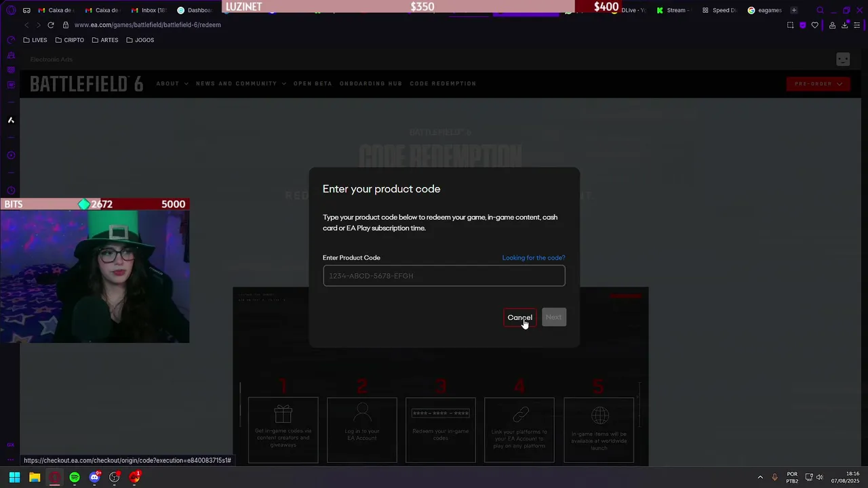Switch to the eagames Google tab

[x=765, y=10]
